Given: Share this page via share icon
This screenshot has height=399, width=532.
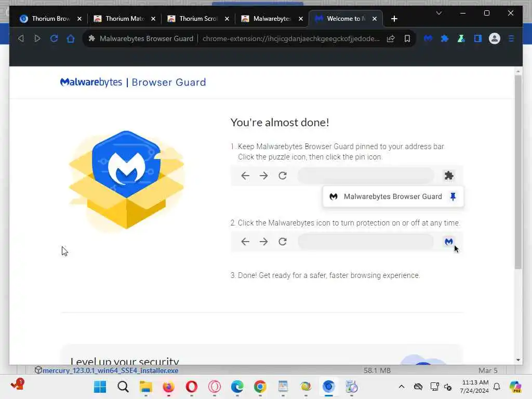Looking at the screenshot, I should (x=391, y=38).
